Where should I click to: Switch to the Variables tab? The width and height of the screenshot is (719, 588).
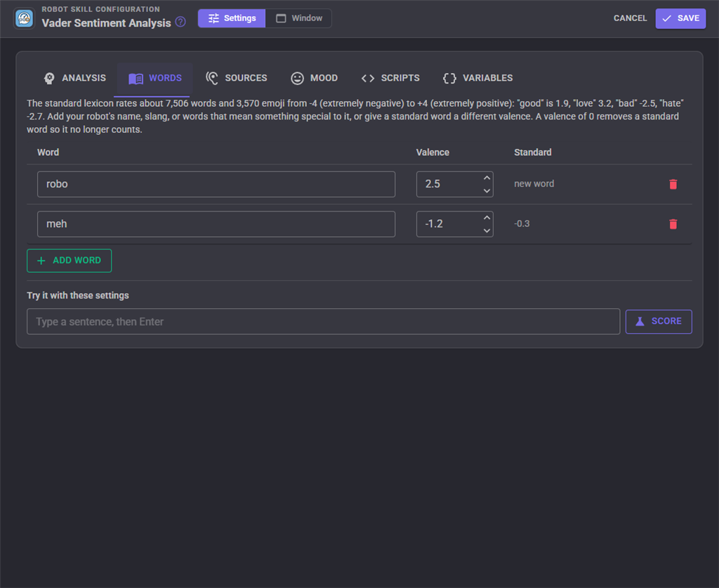(x=477, y=78)
